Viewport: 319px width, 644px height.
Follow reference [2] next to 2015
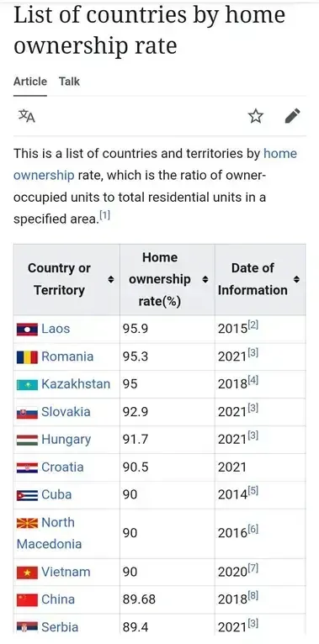point(253,325)
